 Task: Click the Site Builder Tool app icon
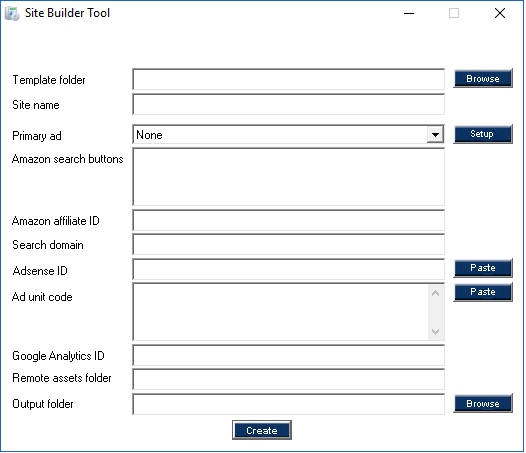(x=12, y=13)
